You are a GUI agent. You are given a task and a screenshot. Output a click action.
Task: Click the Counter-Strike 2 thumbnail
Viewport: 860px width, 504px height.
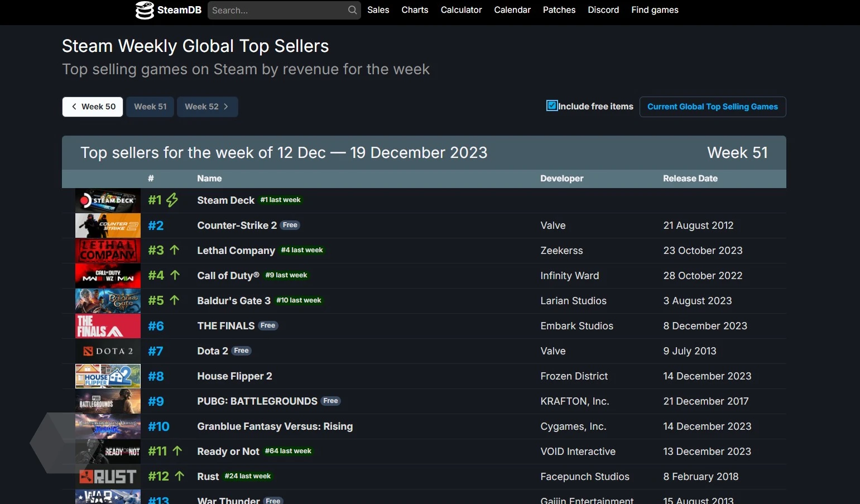tap(108, 225)
